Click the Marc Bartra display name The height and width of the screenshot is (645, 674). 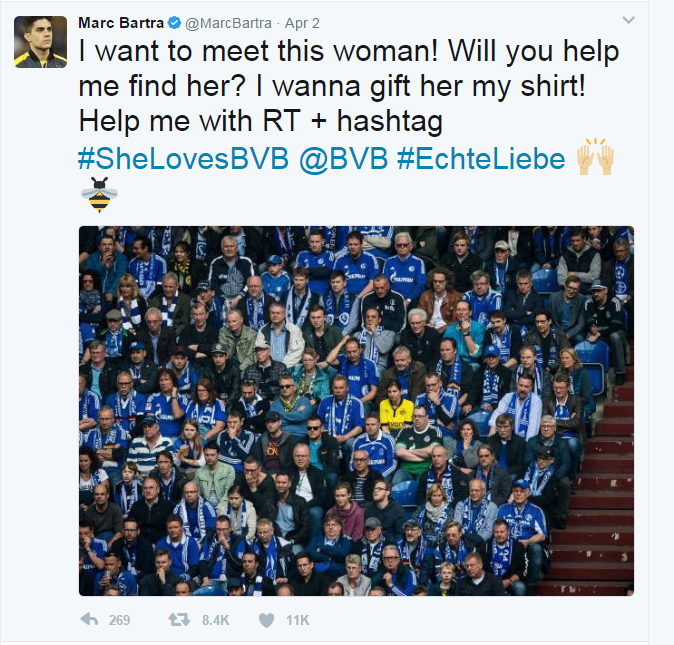[x=120, y=21]
